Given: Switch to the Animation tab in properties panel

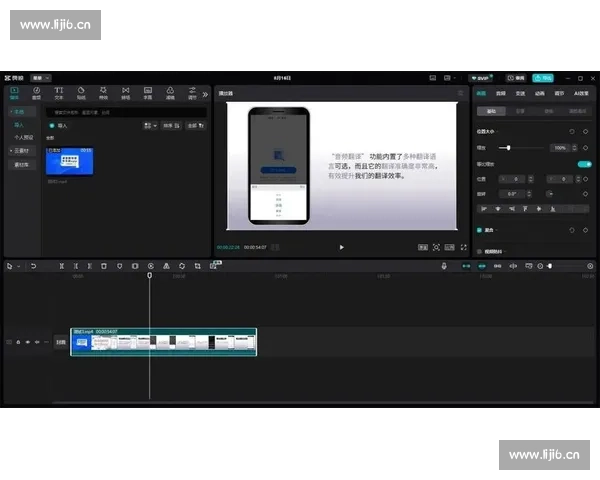Looking at the screenshot, I should [540, 93].
